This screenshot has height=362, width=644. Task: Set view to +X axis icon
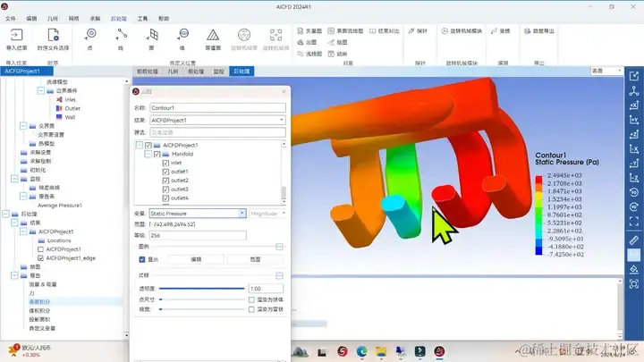click(634, 105)
